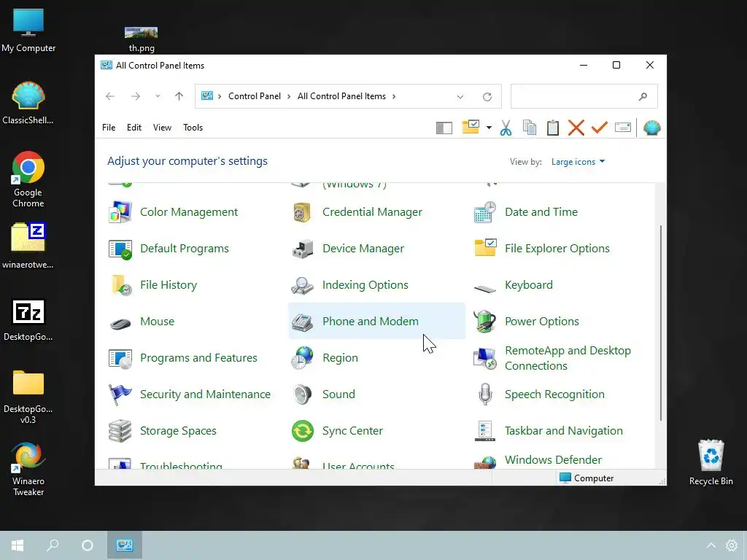Image resolution: width=747 pixels, height=560 pixels.
Task: Expand the Folder Options toolbar dropdown arrow
Action: [489, 128]
